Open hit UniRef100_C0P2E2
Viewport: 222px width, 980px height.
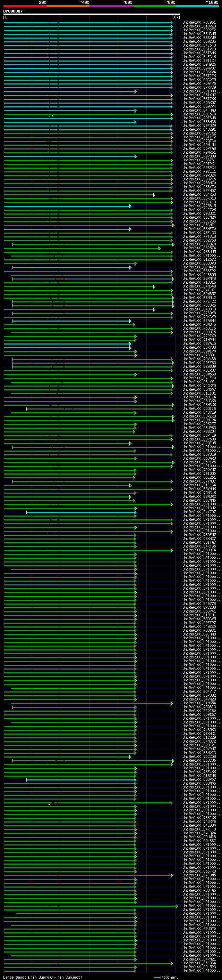coord(199,30)
